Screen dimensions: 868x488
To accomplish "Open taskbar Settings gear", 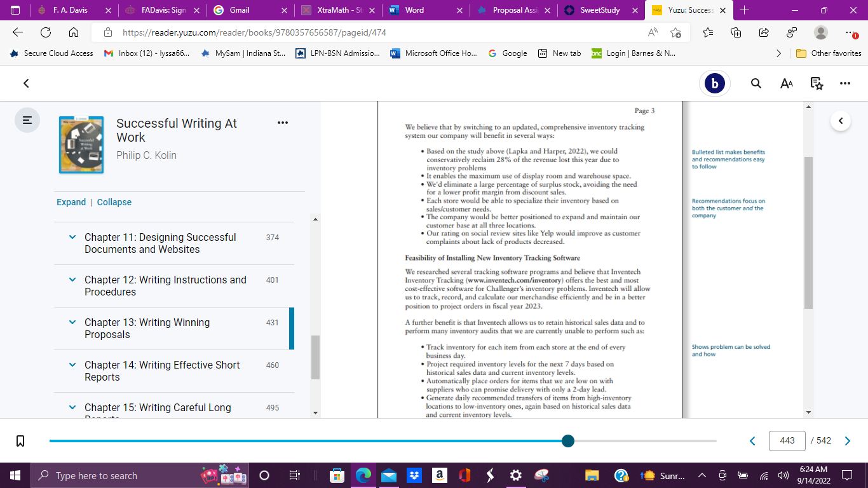I will (515, 475).
